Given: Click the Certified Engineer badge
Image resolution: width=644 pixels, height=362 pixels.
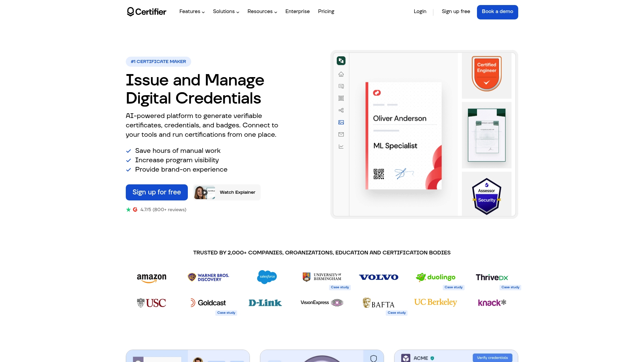Looking at the screenshot, I should (487, 74).
